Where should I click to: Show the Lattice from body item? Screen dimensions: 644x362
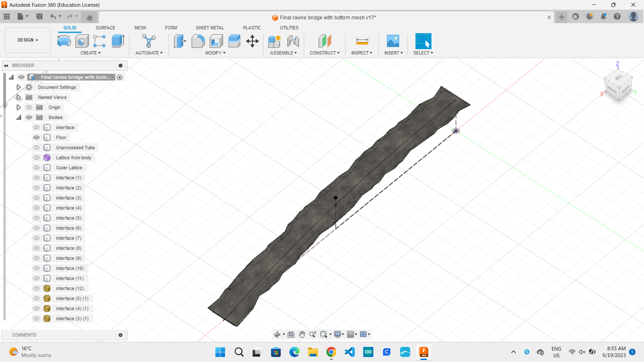coord(37,158)
